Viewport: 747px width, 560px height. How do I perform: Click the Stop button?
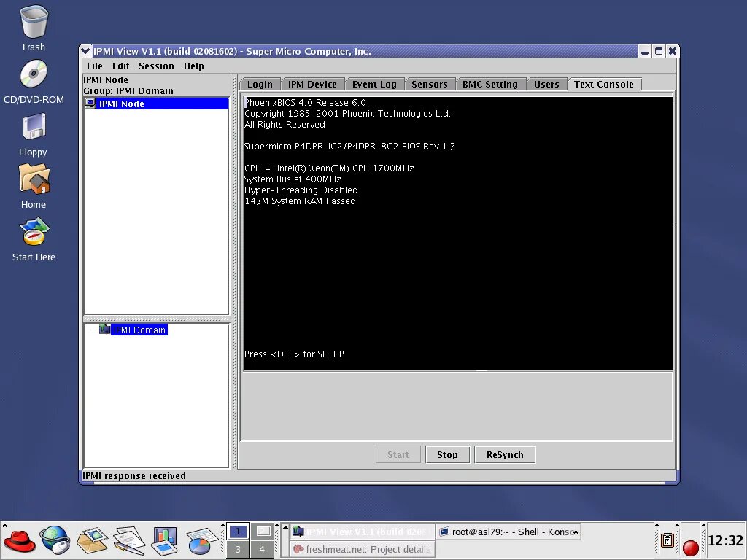coord(447,455)
